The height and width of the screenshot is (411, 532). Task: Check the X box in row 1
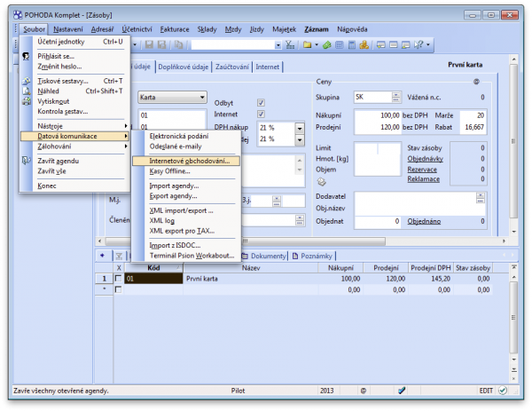118,279
